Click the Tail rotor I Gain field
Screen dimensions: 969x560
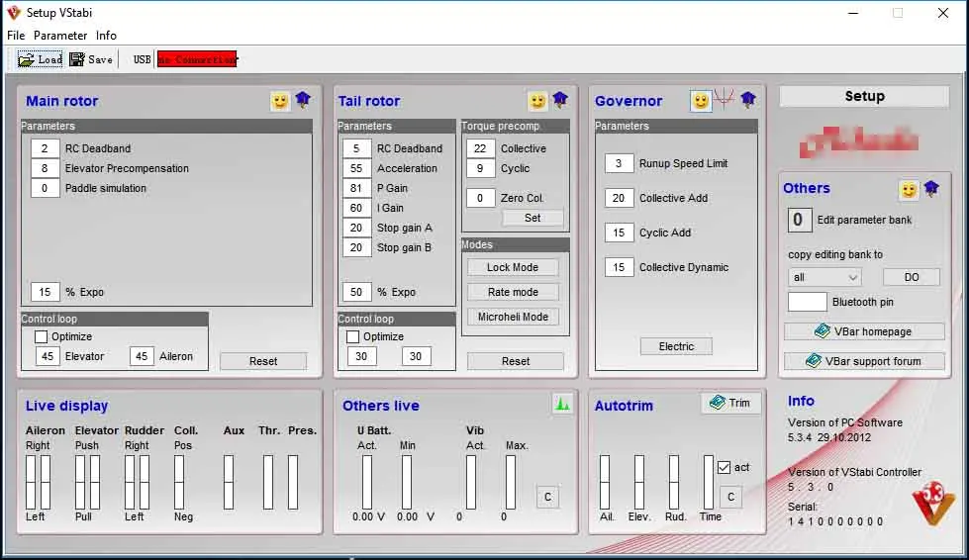pyautogui.click(x=356, y=208)
